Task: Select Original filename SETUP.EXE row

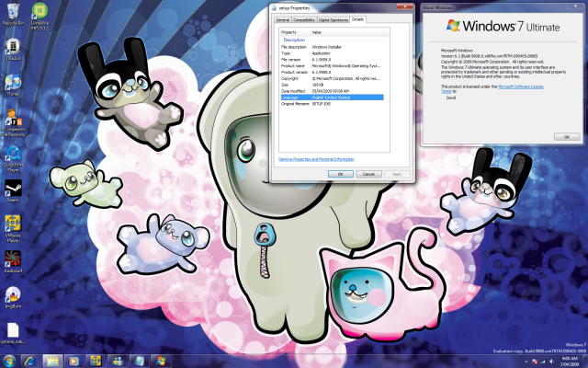Action: [x=332, y=104]
